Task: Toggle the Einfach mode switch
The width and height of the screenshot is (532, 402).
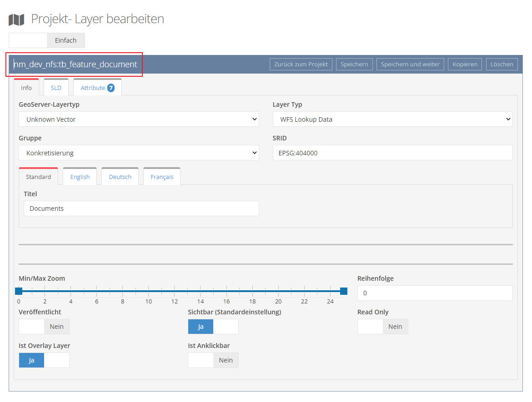Action: tap(47, 40)
